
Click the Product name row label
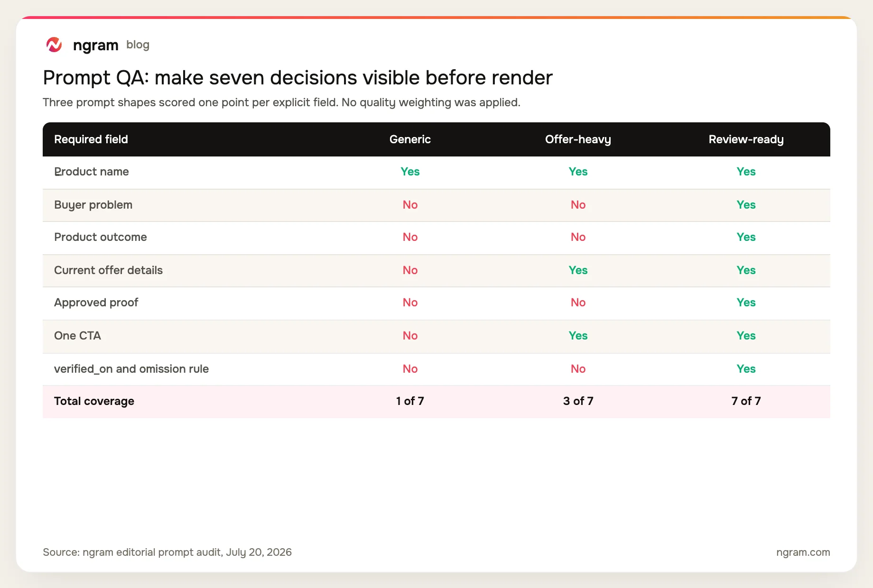(92, 172)
